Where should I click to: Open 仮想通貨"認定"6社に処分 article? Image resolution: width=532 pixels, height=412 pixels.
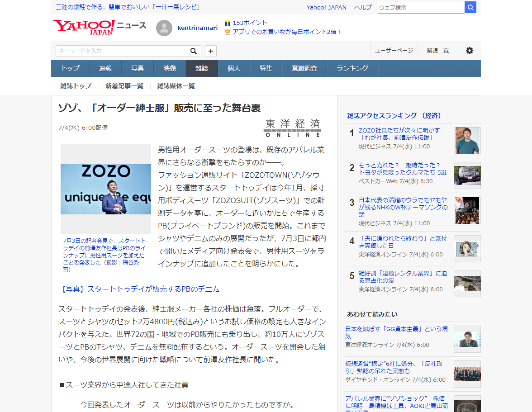click(394, 367)
